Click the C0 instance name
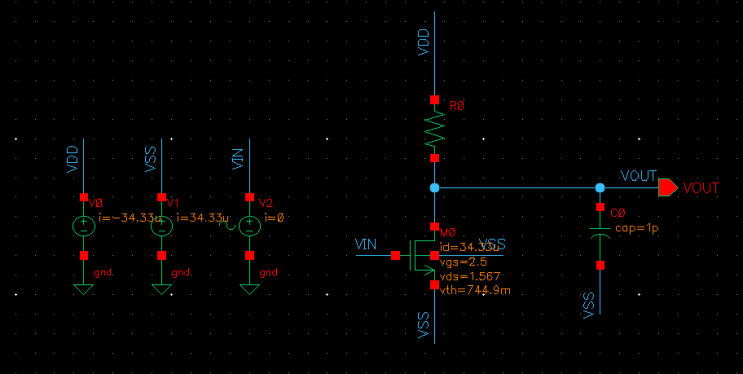 point(618,213)
